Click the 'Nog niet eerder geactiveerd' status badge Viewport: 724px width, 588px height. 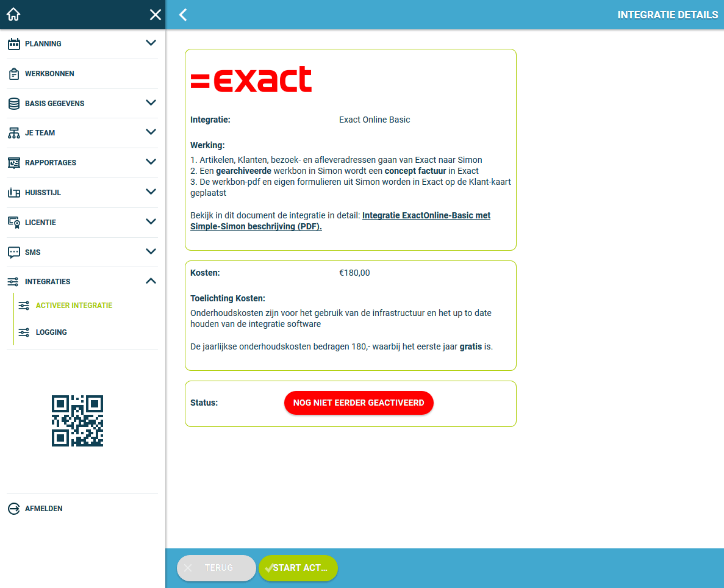[359, 403]
